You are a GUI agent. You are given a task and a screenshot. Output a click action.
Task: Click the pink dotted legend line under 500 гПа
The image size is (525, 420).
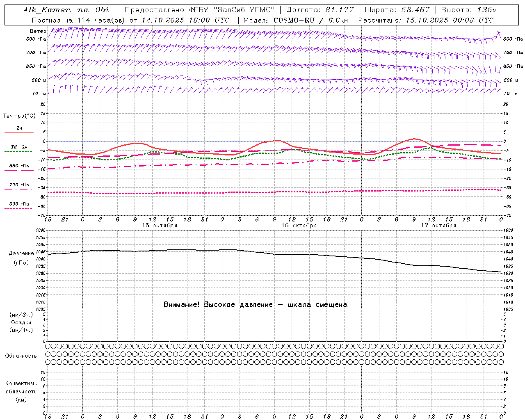[18, 208]
